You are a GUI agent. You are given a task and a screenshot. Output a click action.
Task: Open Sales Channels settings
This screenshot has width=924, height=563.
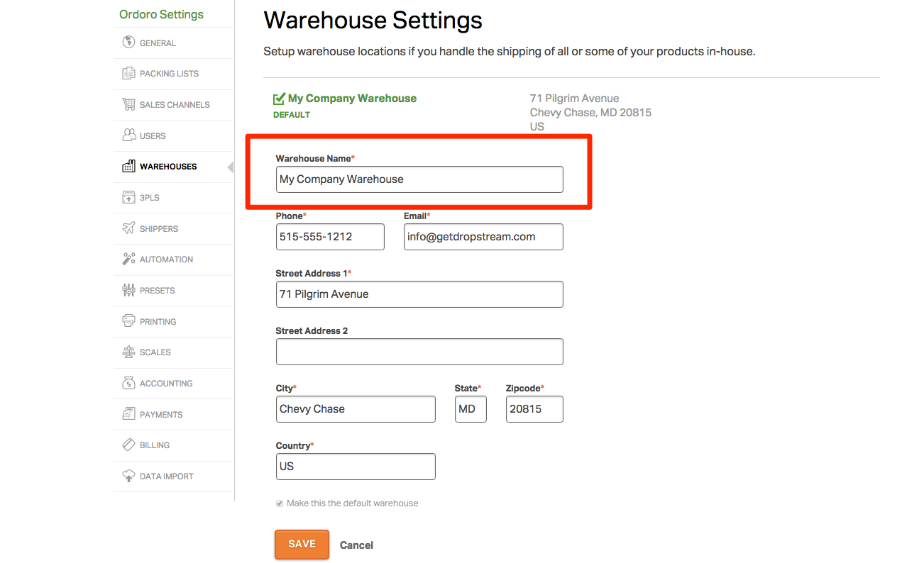pos(173,105)
